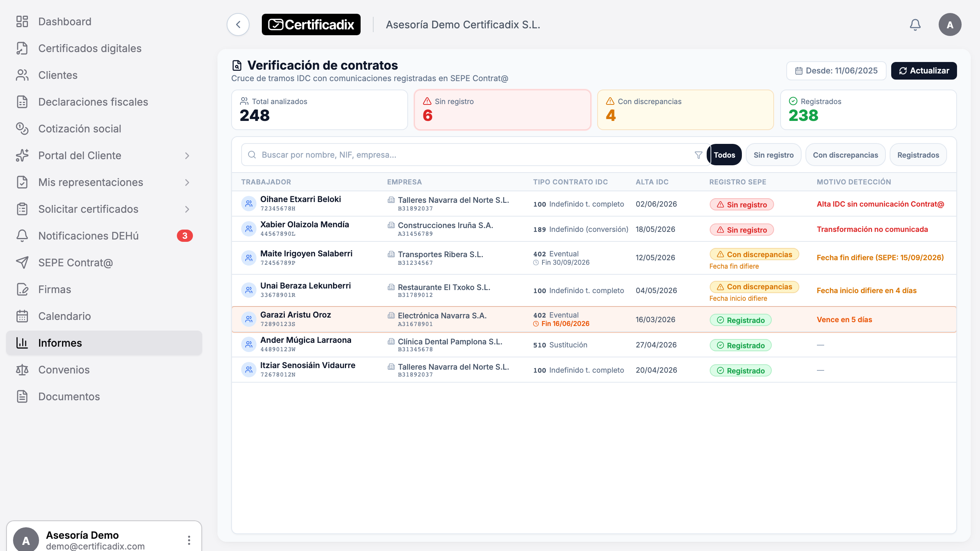Switch to the Con discrepancias filter tab
This screenshot has width=980, height=551.
[x=845, y=155]
